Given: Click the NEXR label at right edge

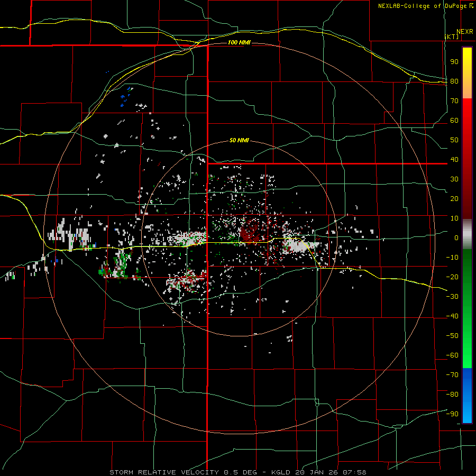Looking at the screenshot, I should tap(464, 32).
